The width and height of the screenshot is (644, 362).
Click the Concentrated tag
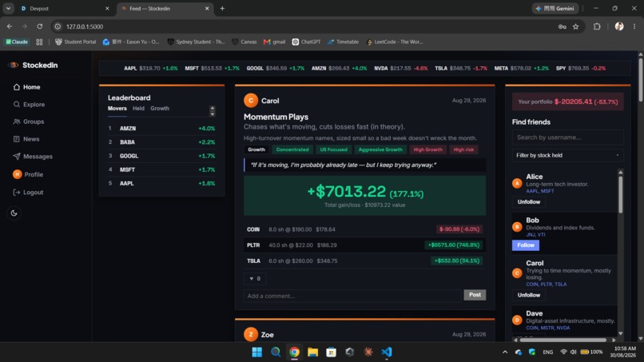click(292, 149)
